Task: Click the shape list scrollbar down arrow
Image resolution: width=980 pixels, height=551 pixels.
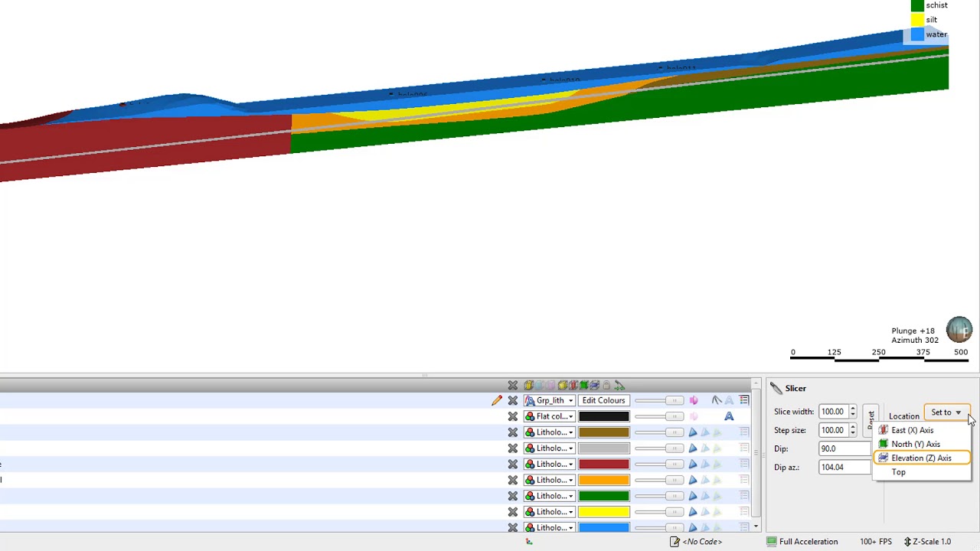Action: [756, 527]
